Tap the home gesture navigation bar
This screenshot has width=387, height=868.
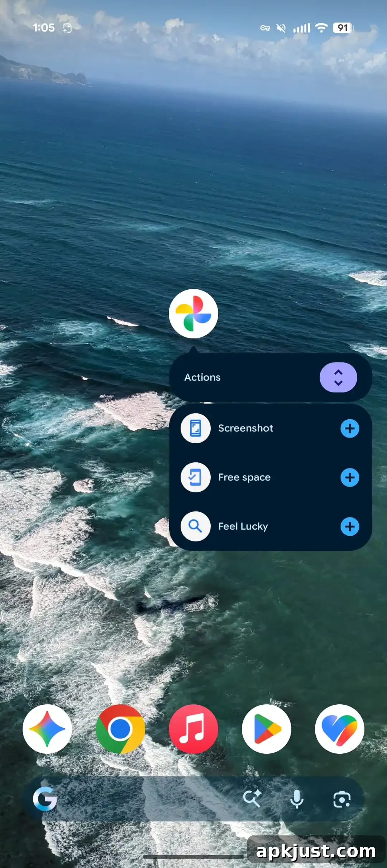[x=193, y=857]
